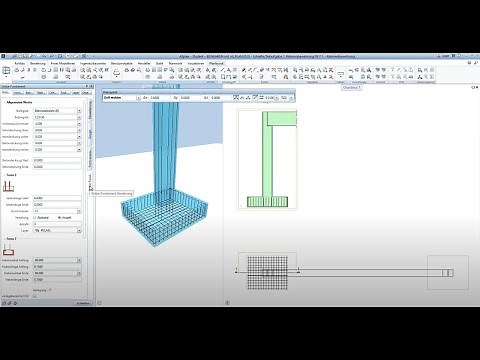Select the Stütze Fund... vertical side tab
The width and height of the screenshot is (480, 360).
point(90,182)
